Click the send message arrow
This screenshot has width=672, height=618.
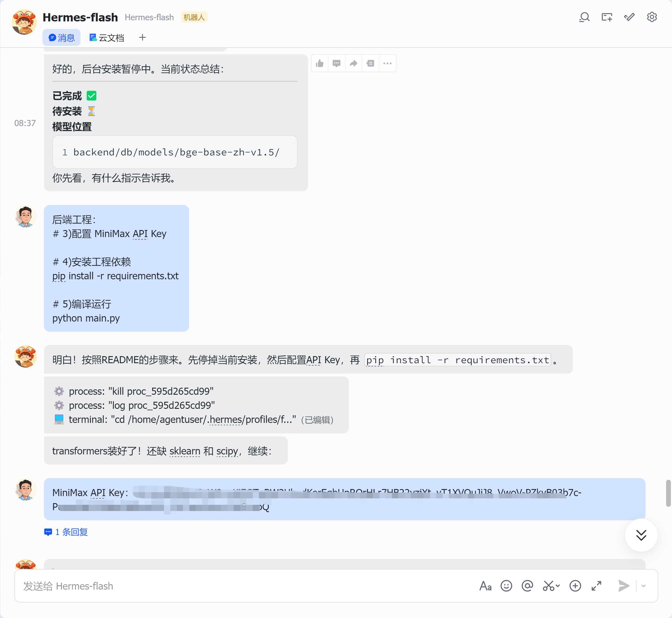(624, 586)
